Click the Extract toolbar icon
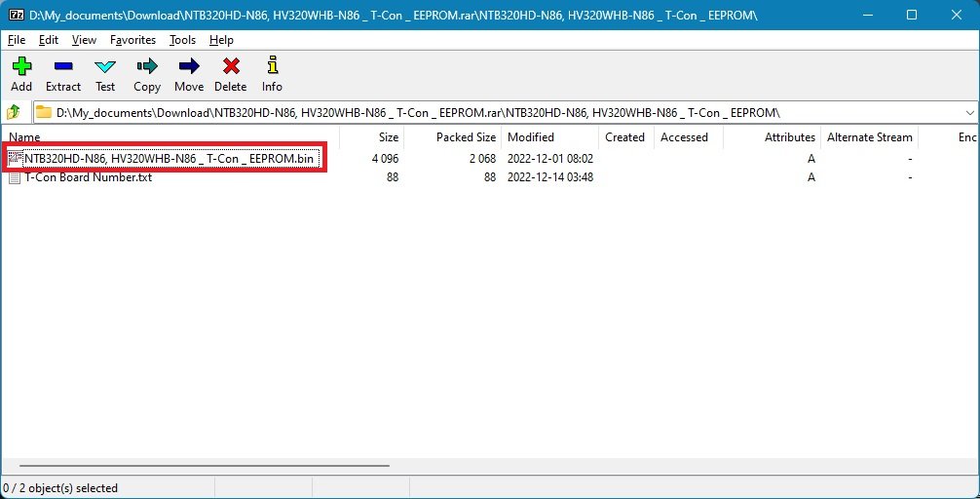The height and width of the screenshot is (499, 980). [63, 67]
